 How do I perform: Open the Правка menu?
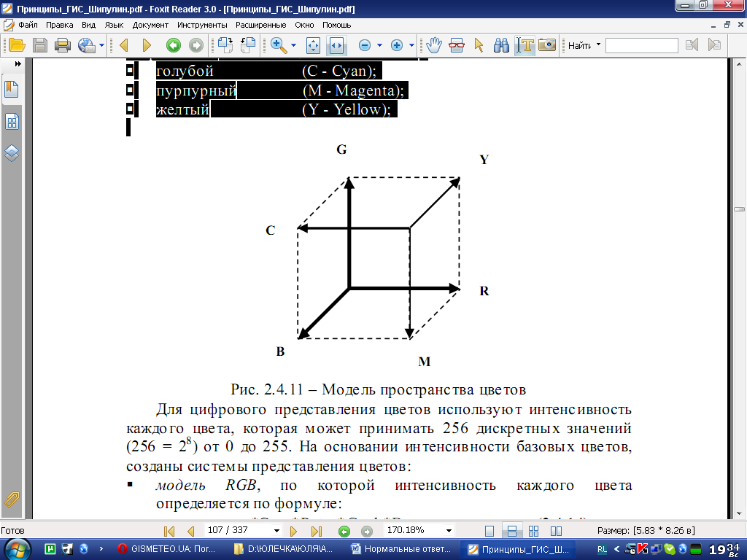pos(60,25)
